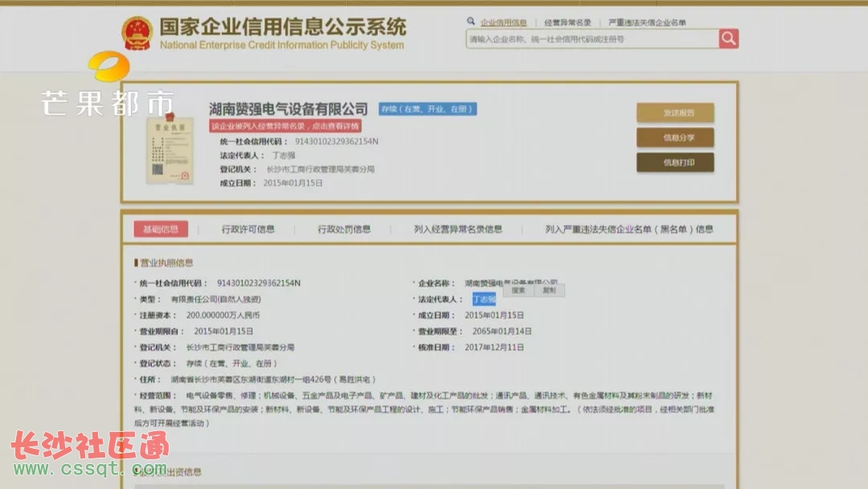Click the highlighted legal representative name 丁志强
The image size is (868, 489).
point(484,299)
